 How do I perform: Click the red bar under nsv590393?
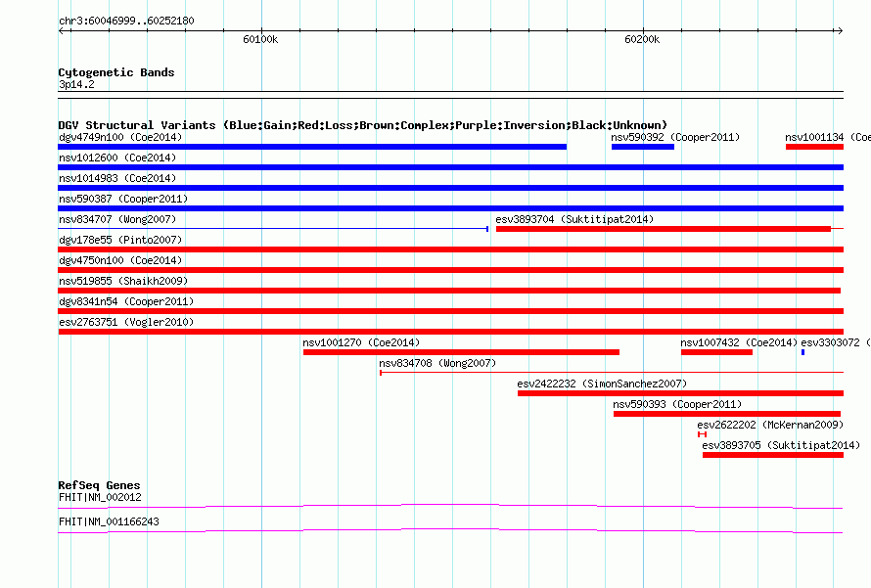[x=727, y=414]
